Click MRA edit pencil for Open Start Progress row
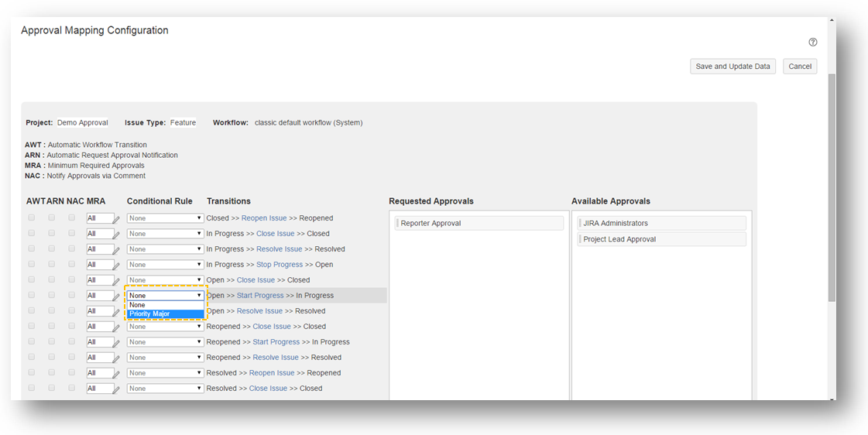This screenshot has height=435, width=868. click(x=117, y=296)
